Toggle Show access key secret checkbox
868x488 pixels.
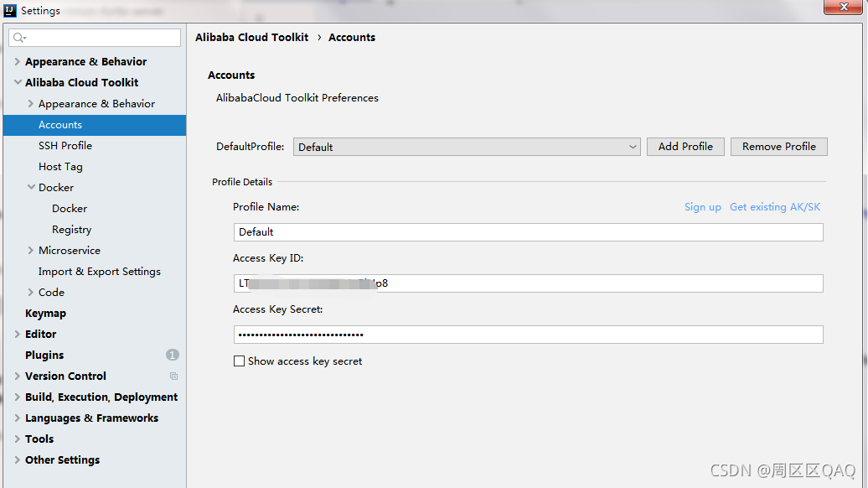[239, 361]
